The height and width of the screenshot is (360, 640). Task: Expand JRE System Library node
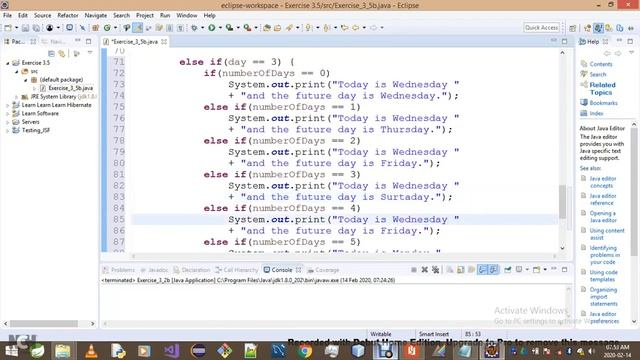17,97
